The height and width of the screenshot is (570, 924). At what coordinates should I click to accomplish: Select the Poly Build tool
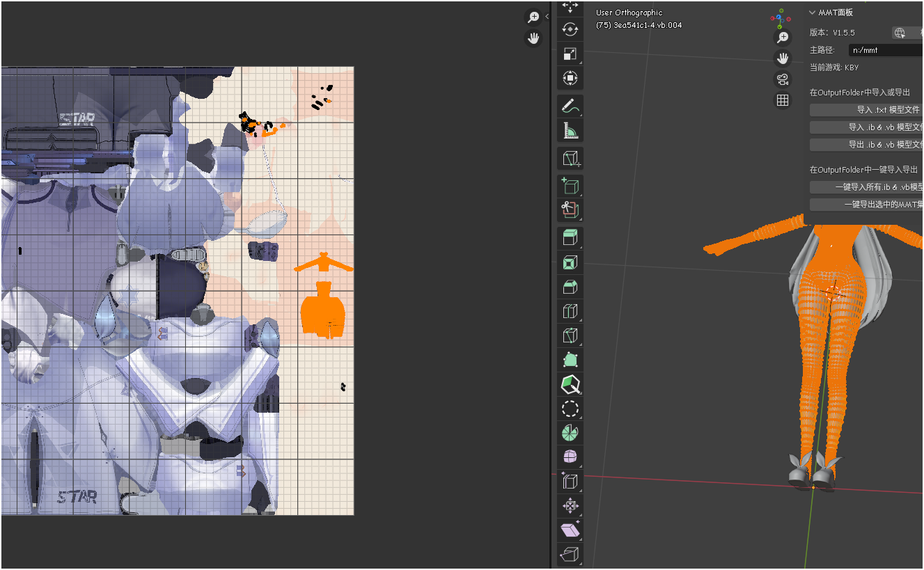click(570, 360)
